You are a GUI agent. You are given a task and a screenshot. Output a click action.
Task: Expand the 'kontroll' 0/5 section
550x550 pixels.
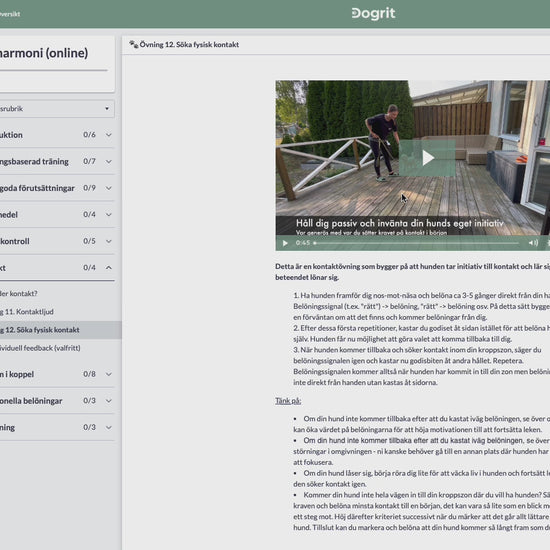pos(56,241)
